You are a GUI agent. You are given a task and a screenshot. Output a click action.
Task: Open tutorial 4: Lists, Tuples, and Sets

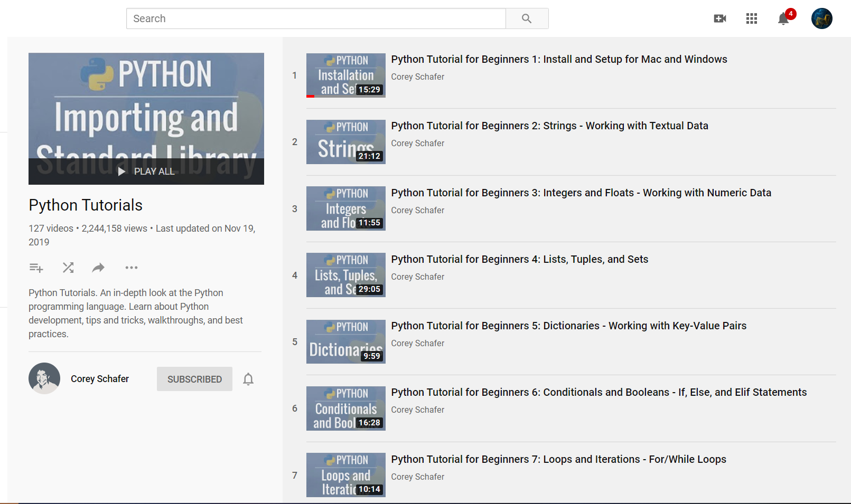pos(519,259)
